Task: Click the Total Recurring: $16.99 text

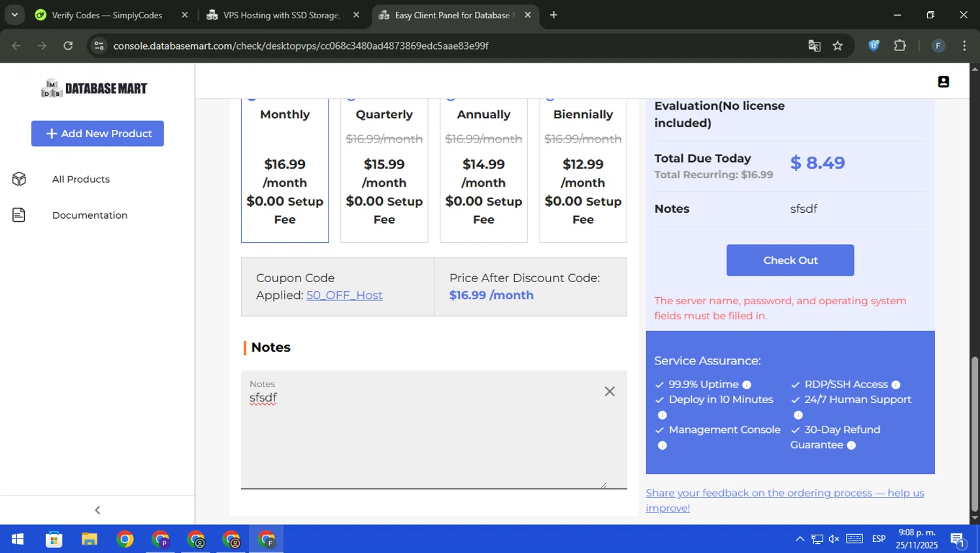Action: (713, 175)
